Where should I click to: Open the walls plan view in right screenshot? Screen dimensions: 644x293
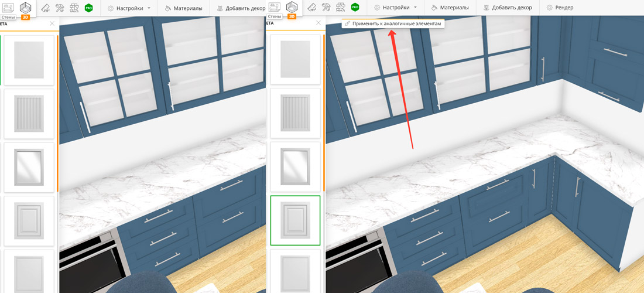(x=275, y=7)
